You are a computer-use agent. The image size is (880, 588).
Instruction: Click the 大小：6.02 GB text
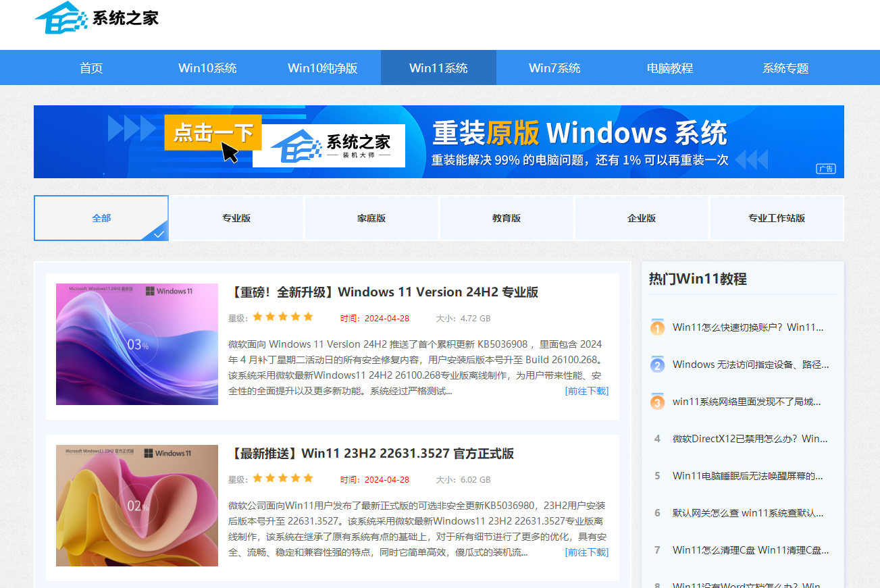pos(463,480)
